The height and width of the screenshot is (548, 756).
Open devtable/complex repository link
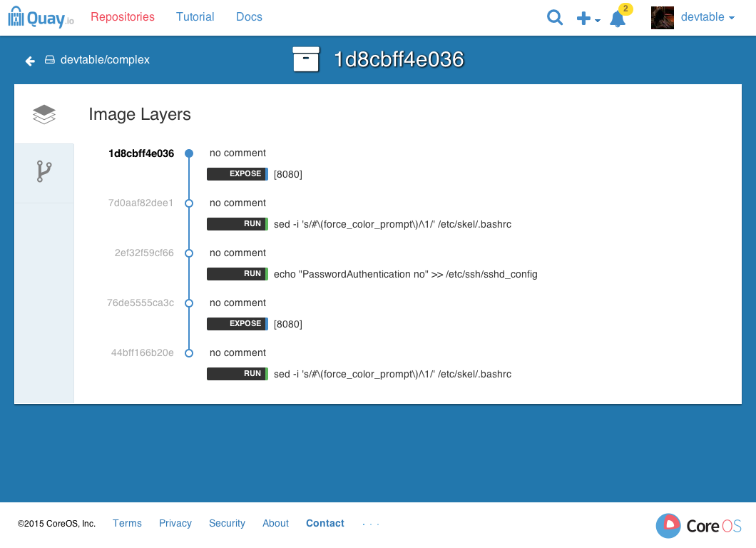105,60
